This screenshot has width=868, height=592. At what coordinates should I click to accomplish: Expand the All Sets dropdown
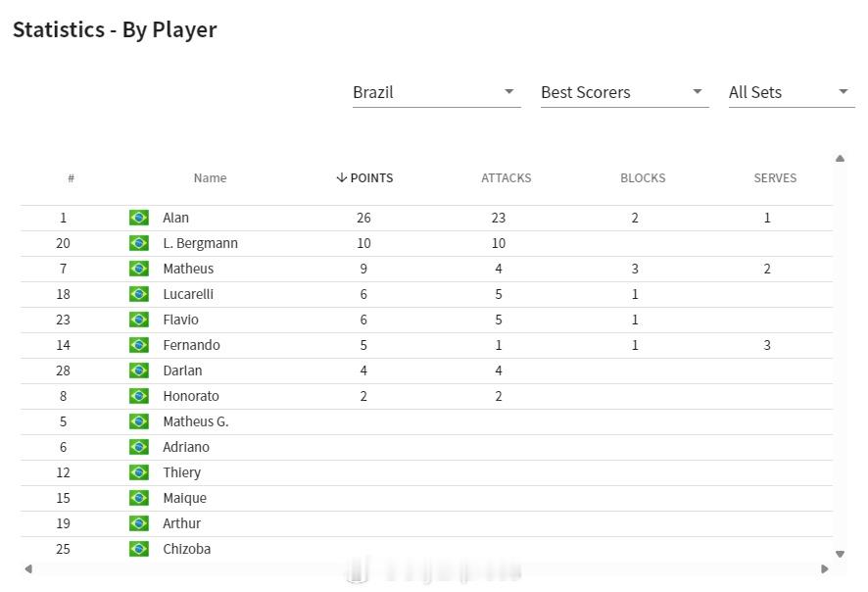click(x=792, y=92)
